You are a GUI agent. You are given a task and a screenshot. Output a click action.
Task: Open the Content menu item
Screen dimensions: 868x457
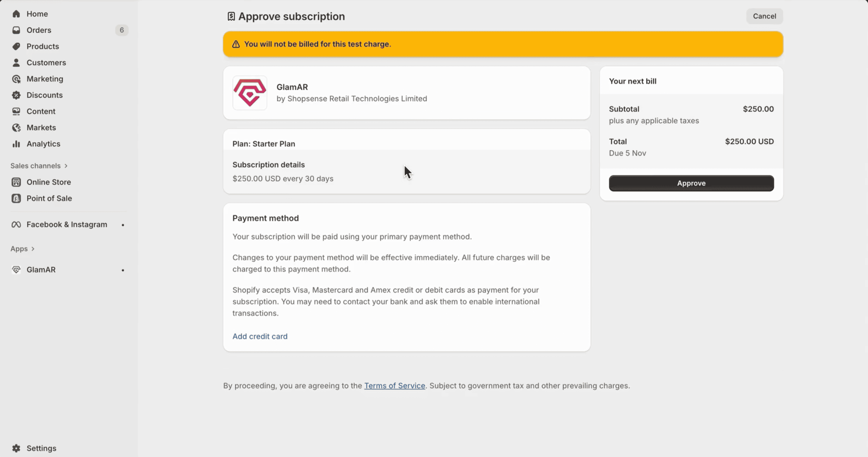[41, 111]
